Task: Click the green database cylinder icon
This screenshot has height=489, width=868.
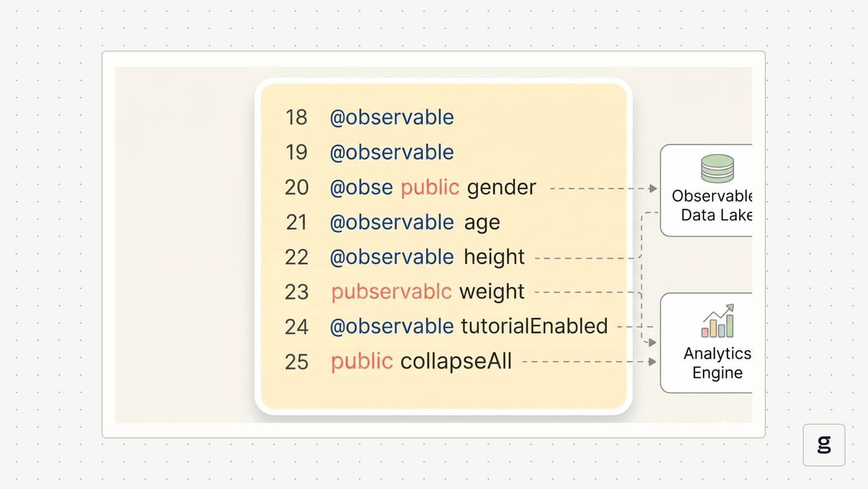Action: [x=717, y=169]
